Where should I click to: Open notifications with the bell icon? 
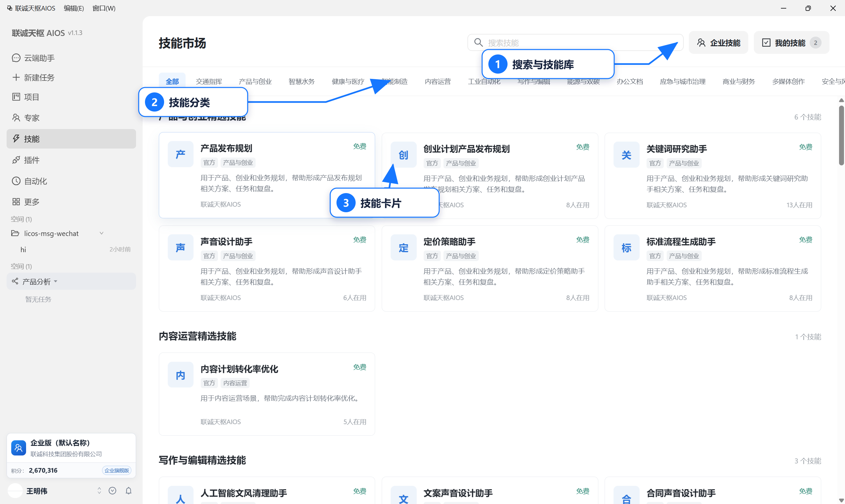point(128,491)
